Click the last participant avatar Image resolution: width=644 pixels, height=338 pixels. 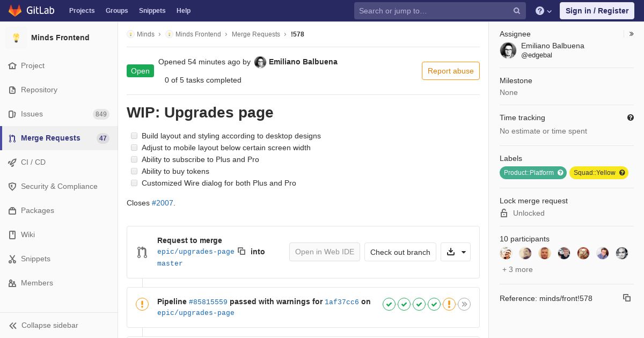[x=622, y=253]
